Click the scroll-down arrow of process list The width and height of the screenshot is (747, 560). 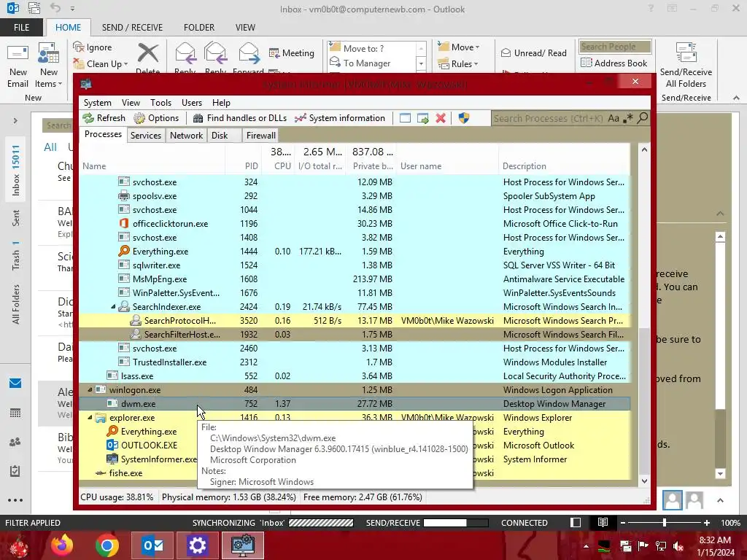644,481
